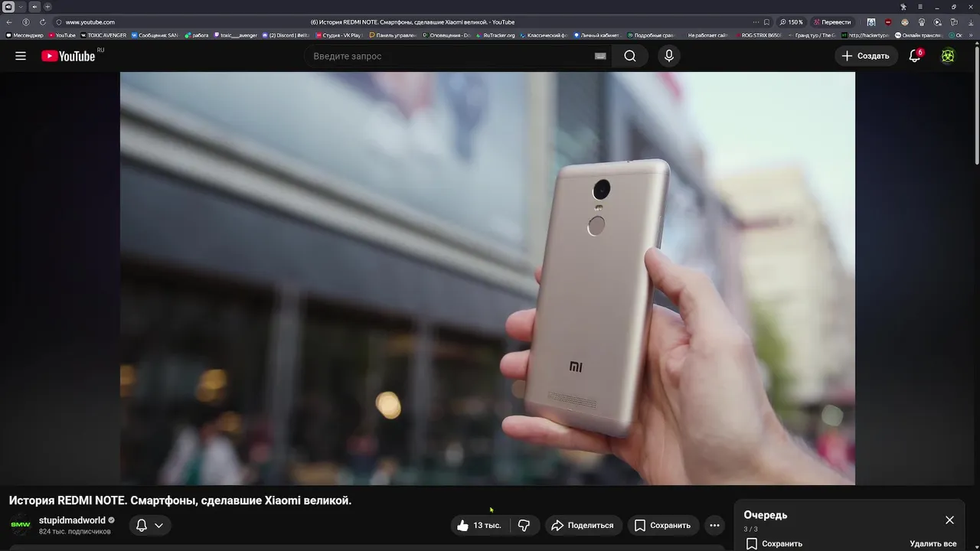Open the 150 % zoom control
The image size is (980, 551).
(x=792, y=22)
